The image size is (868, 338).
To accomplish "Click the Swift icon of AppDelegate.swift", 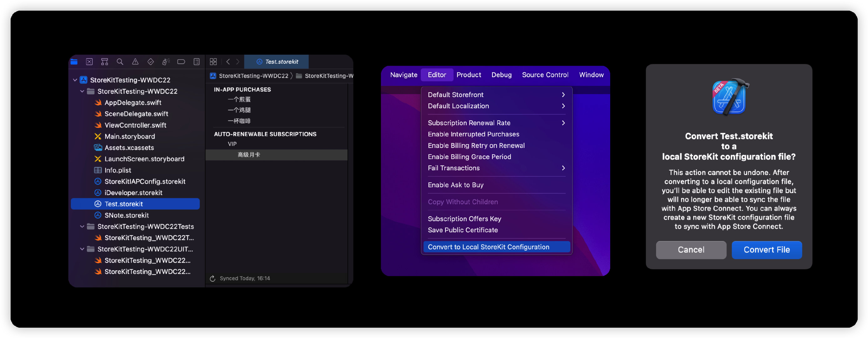I will tap(98, 103).
